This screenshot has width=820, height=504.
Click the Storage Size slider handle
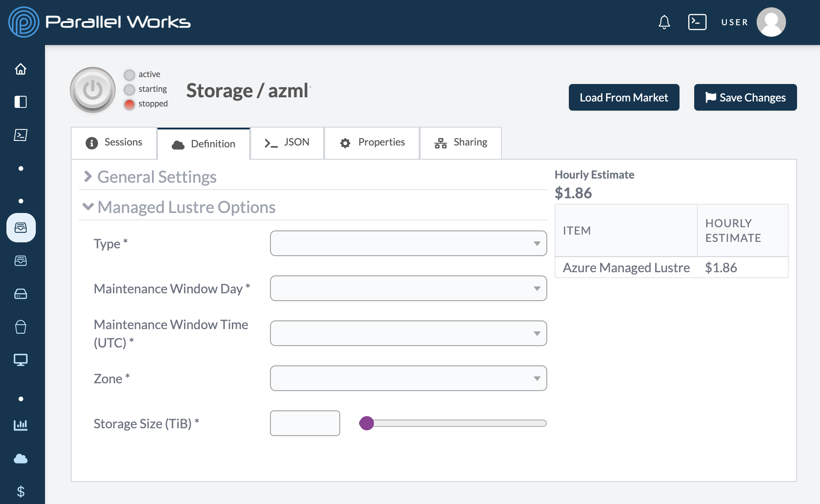pos(366,423)
